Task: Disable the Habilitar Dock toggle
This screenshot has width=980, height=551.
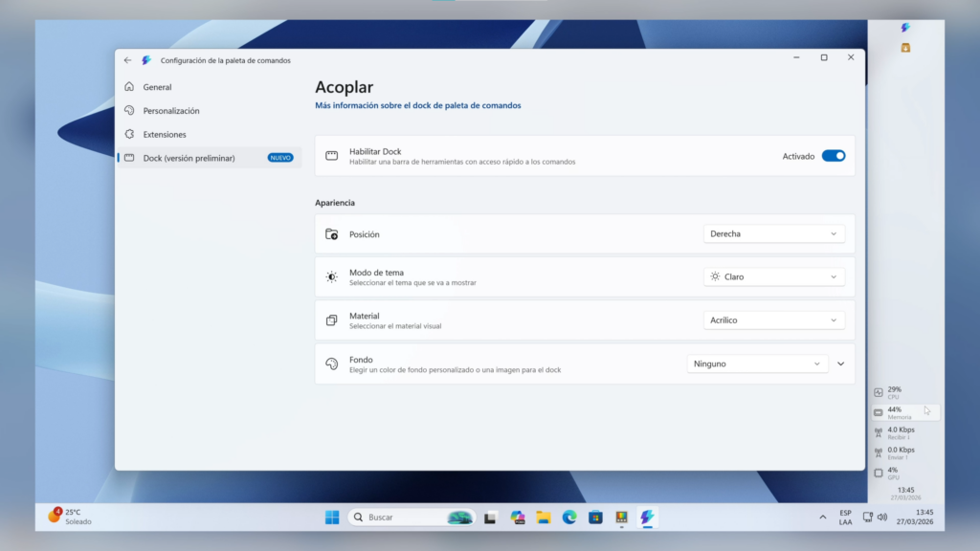Action: click(834, 155)
